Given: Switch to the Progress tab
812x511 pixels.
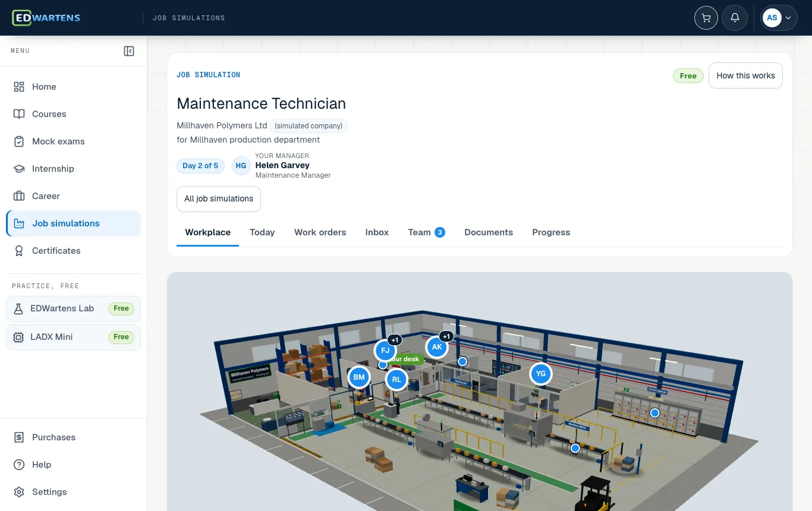Looking at the screenshot, I should click(551, 232).
